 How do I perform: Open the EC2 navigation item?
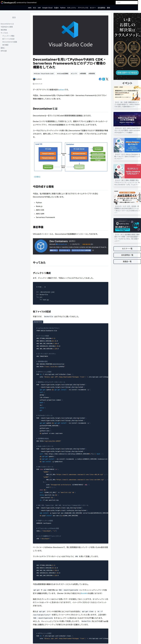35,8
